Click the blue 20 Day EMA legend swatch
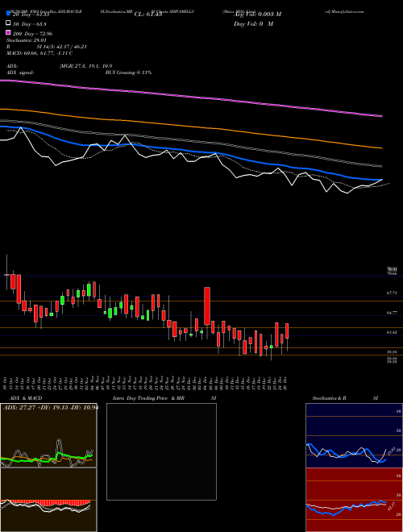 pyautogui.click(x=9, y=14)
